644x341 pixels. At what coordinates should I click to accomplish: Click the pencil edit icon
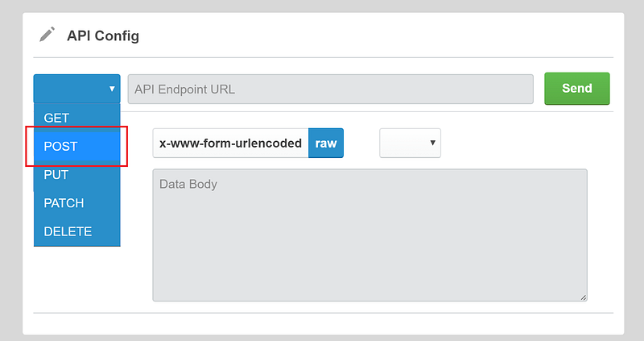(x=47, y=35)
